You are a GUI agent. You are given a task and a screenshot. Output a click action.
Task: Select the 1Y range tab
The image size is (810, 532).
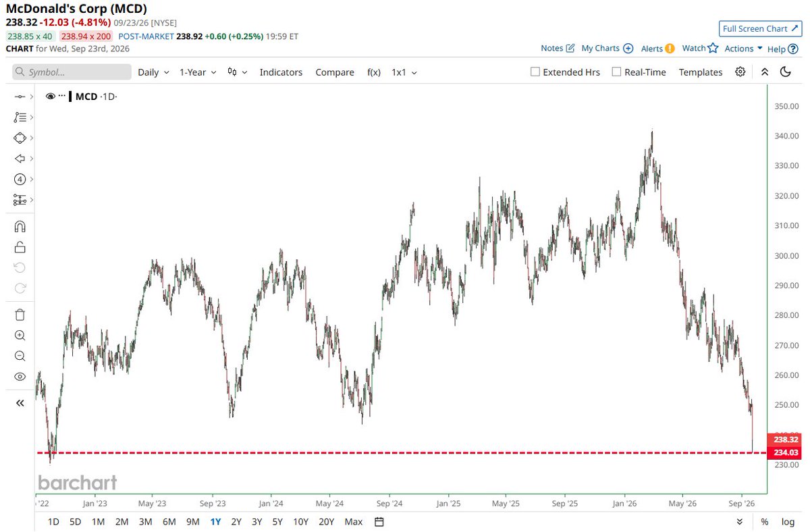(x=215, y=521)
